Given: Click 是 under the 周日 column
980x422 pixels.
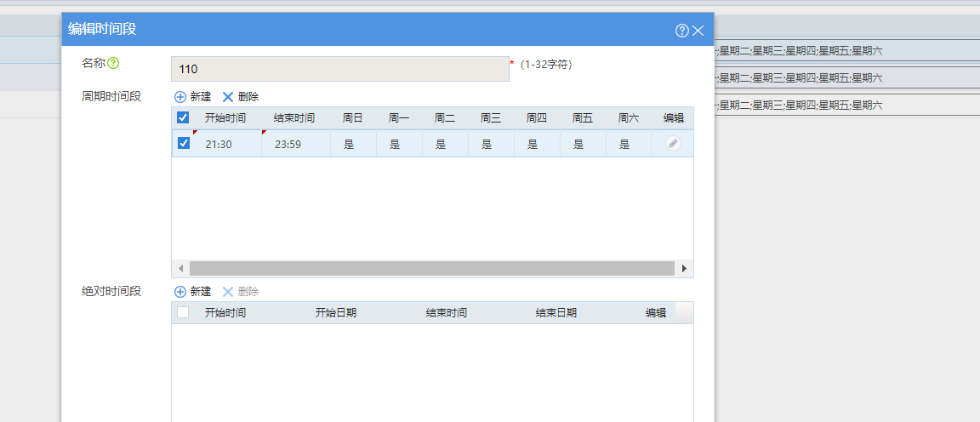Looking at the screenshot, I should 349,145.
